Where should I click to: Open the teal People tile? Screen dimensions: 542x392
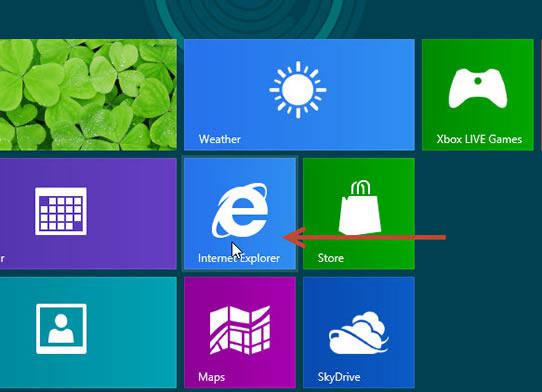point(88,333)
